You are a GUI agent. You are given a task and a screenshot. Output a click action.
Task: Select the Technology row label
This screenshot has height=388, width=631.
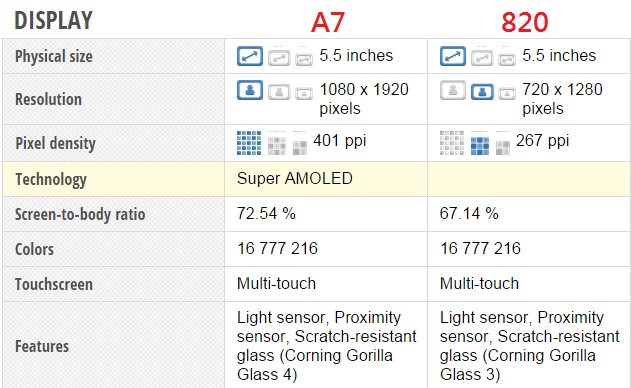point(51,179)
